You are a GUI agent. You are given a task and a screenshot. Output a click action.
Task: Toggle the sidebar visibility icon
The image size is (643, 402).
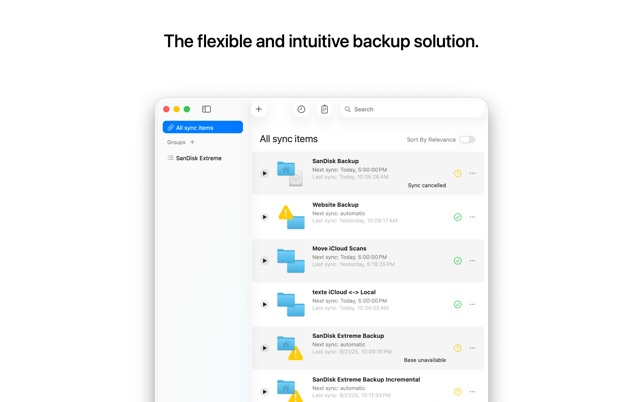(x=206, y=109)
